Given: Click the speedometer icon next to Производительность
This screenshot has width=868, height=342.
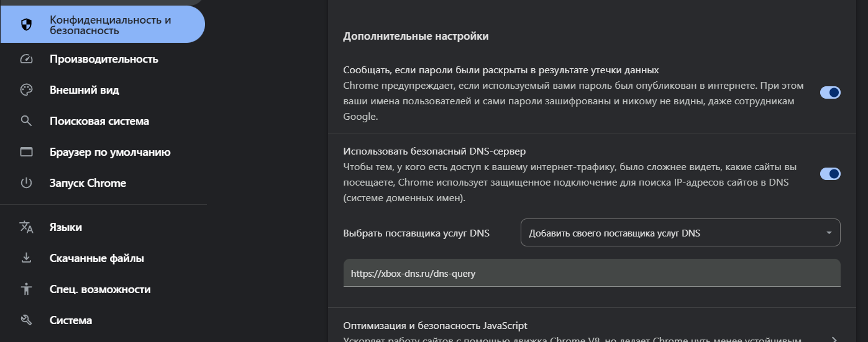Looking at the screenshot, I should click(x=26, y=60).
